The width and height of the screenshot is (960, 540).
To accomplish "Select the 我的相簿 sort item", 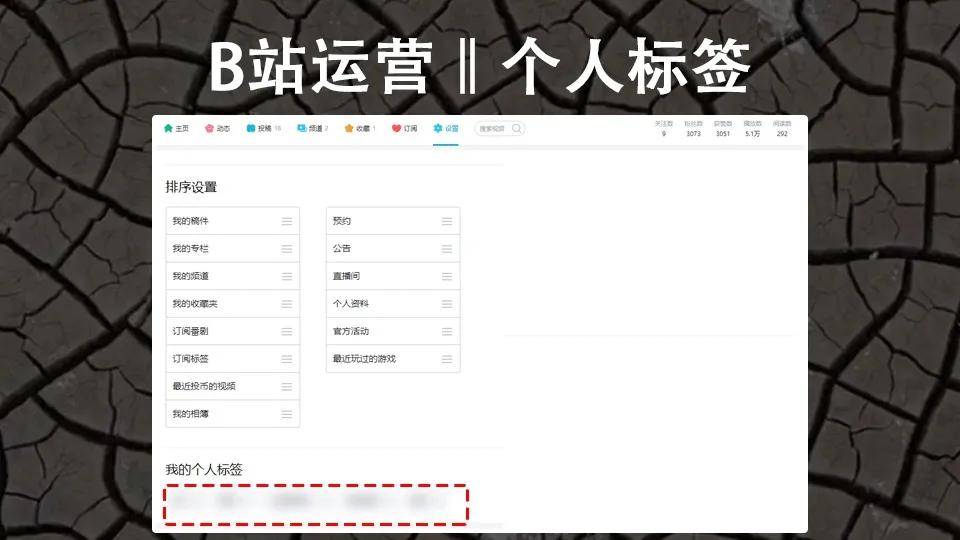I will pos(233,414).
